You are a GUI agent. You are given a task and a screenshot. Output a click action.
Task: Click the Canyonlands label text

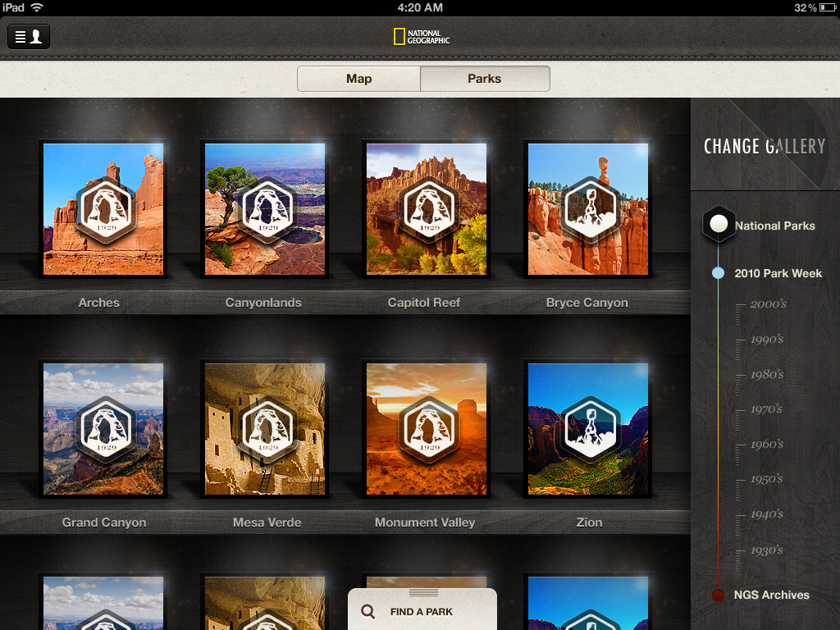pyautogui.click(x=263, y=303)
